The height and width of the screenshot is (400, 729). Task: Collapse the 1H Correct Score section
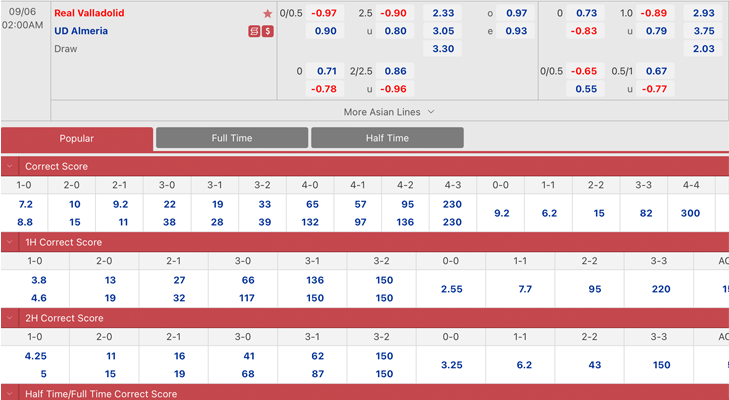coord(9,242)
